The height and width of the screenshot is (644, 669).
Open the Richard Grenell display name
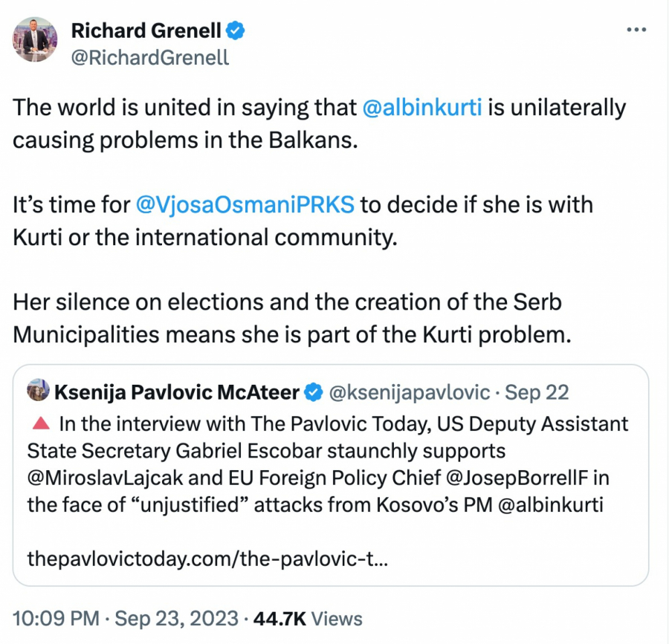click(x=146, y=31)
